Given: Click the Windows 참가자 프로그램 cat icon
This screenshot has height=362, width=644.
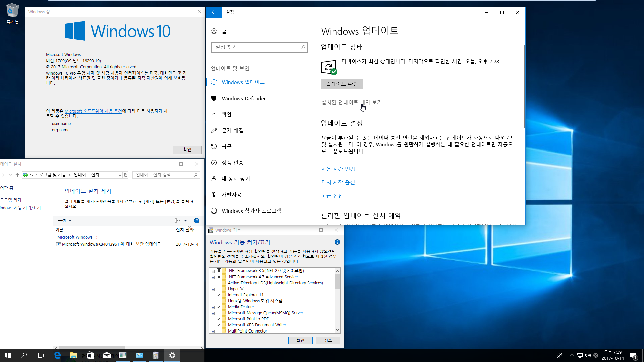Looking at the screenshot, I should pos(214,211).
